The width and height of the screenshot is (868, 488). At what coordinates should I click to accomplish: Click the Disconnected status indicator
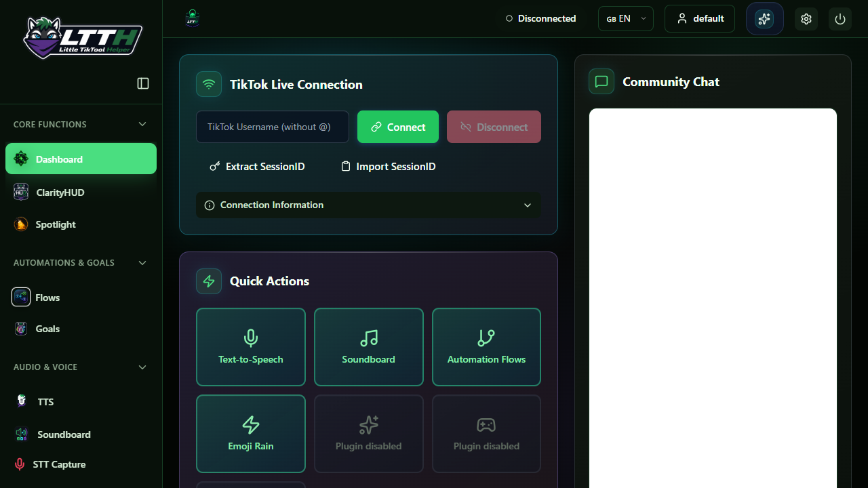click(541, 19)
